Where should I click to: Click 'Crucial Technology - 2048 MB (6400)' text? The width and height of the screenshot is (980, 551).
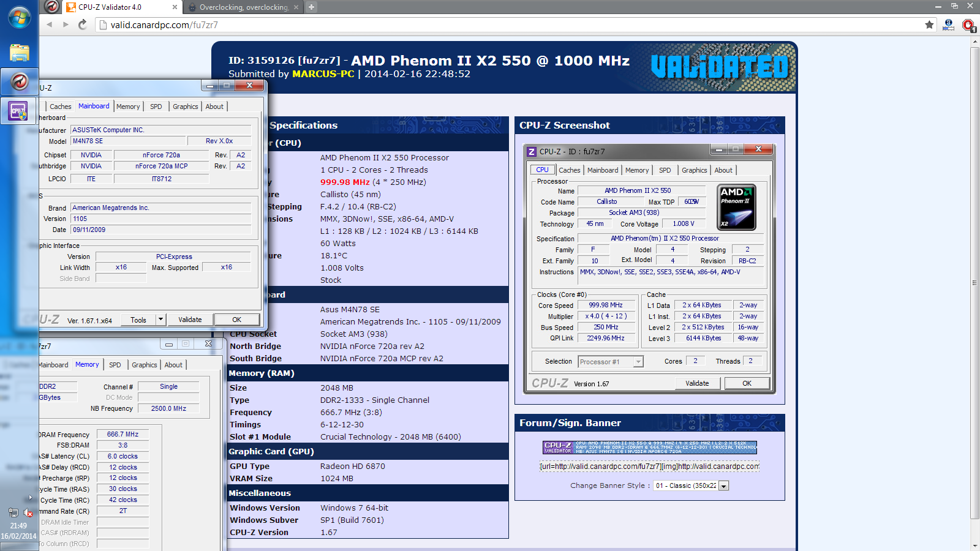[x=391, y=437]
